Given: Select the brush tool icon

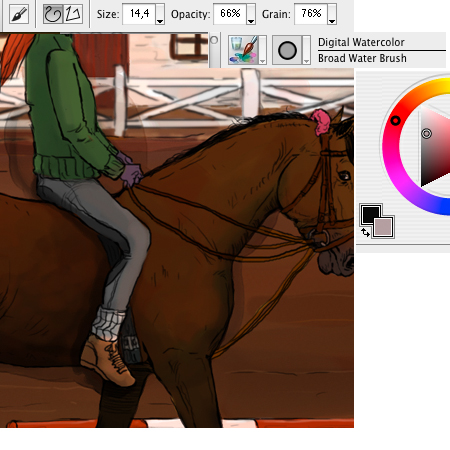Looking at the screenshot, I should [x=19, y=14].
